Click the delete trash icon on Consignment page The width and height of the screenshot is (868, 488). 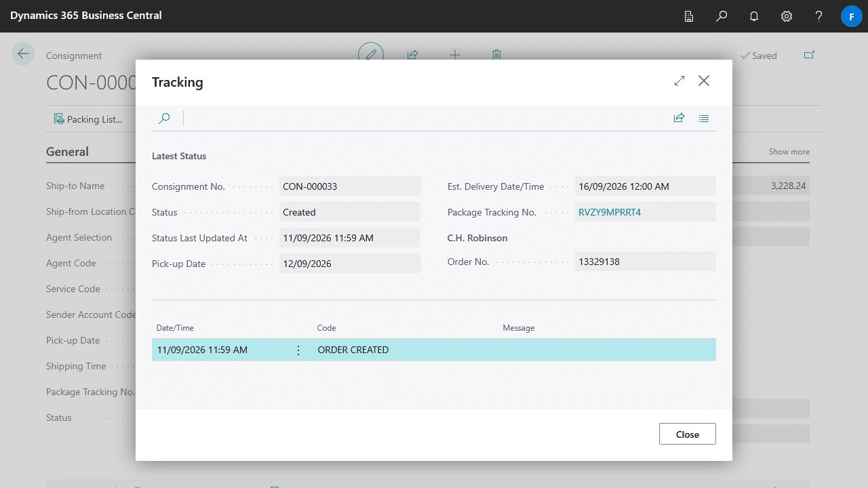click(496, 55)
